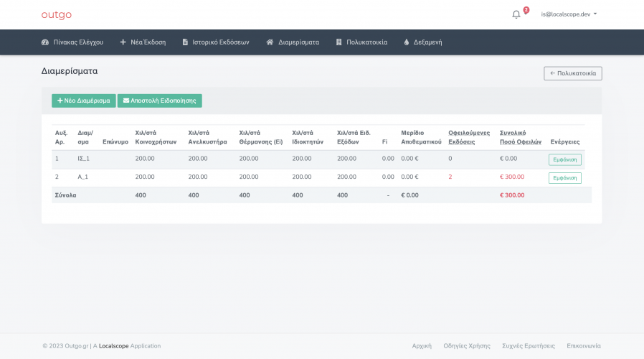Click the red notification badge showing 2
The width and height of the screenshot is (644, 359).
[526, 10]
